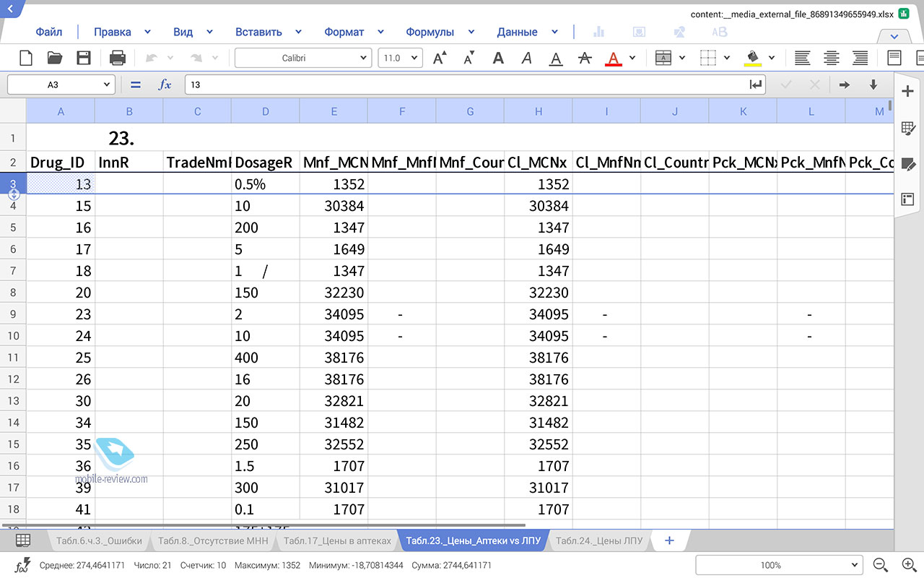Click cell containing 0.5%

[x=266, y=184]
